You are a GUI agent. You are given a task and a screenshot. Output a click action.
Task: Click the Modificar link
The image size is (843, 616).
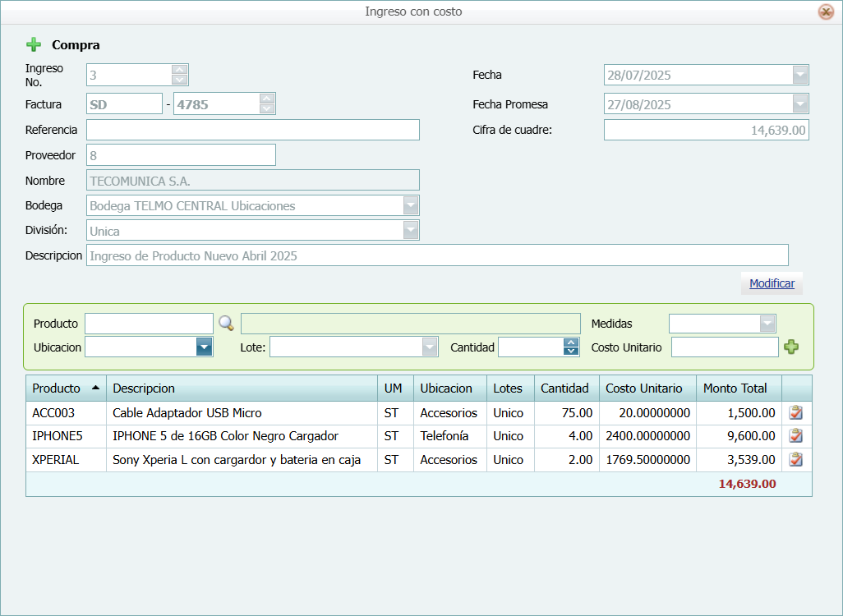pos(772,283)
